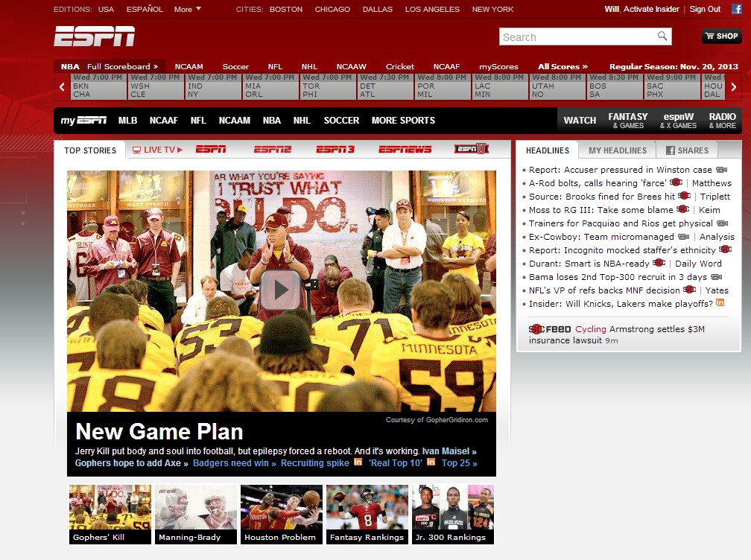Open SOCCER in main navigation bar

pos(341,120)
